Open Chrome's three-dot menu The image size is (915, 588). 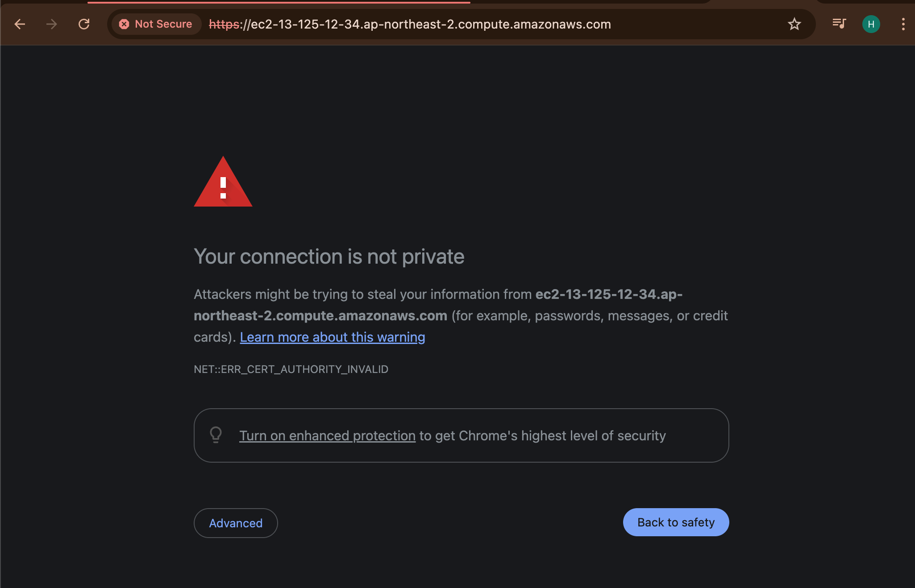pyautogui.click(x=903, y=24)
